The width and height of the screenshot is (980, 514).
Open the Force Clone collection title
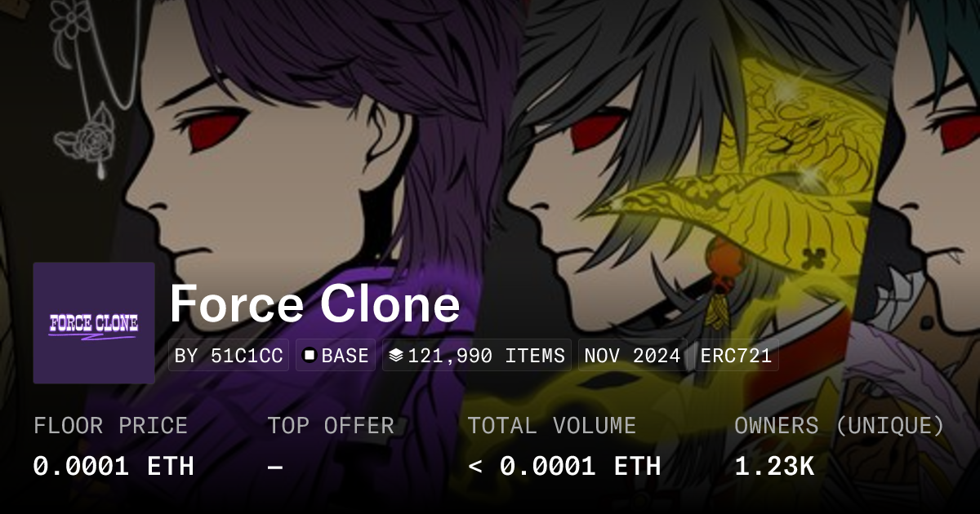point(314,304)
